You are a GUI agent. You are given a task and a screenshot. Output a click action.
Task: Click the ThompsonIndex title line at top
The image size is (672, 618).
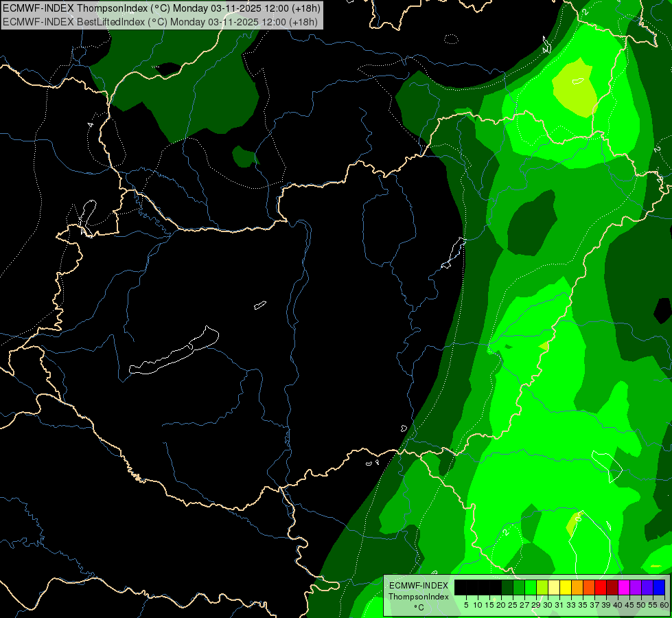(x=161, y=8)
